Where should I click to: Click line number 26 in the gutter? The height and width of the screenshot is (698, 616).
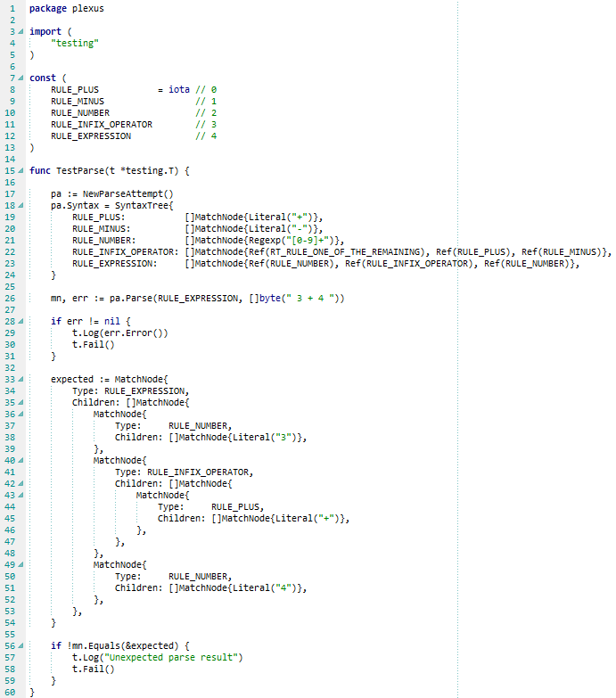click(8, 299)
